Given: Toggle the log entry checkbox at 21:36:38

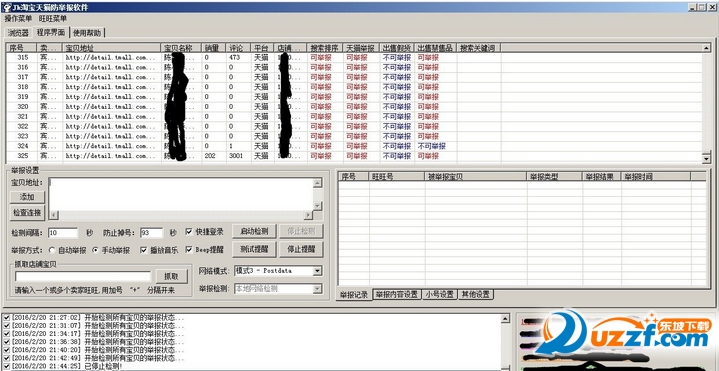Looking at the screenshot, I should (x=7, y=342).
